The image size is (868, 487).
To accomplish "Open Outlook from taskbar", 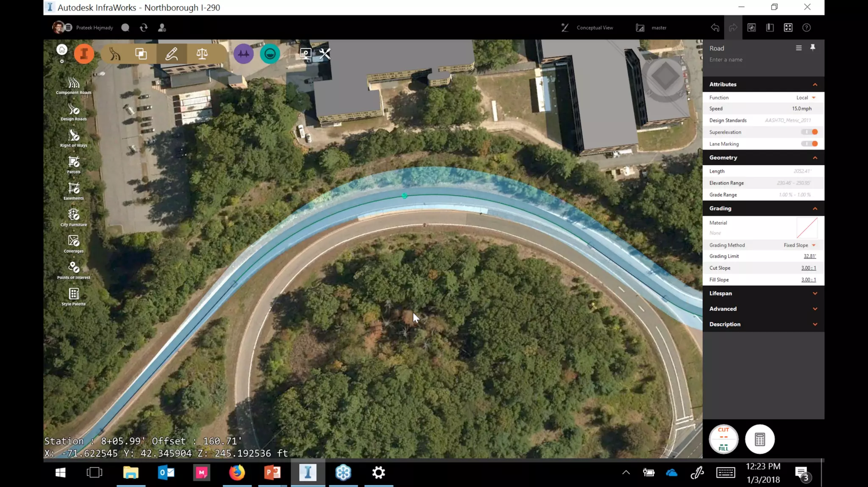I will [166, 473].
